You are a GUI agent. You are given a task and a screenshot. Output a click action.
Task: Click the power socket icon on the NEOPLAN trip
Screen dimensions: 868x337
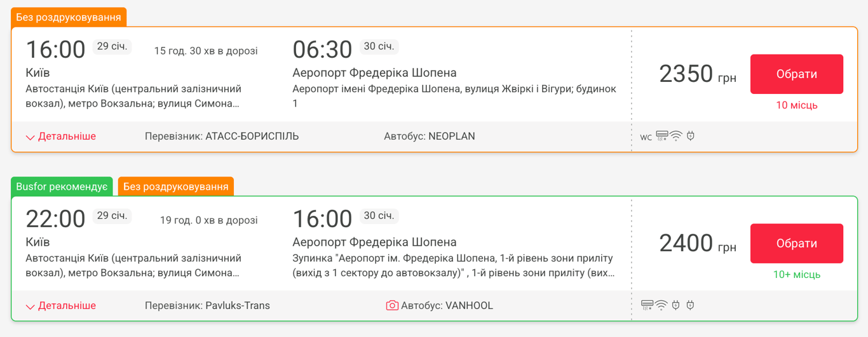pos(691,136)
